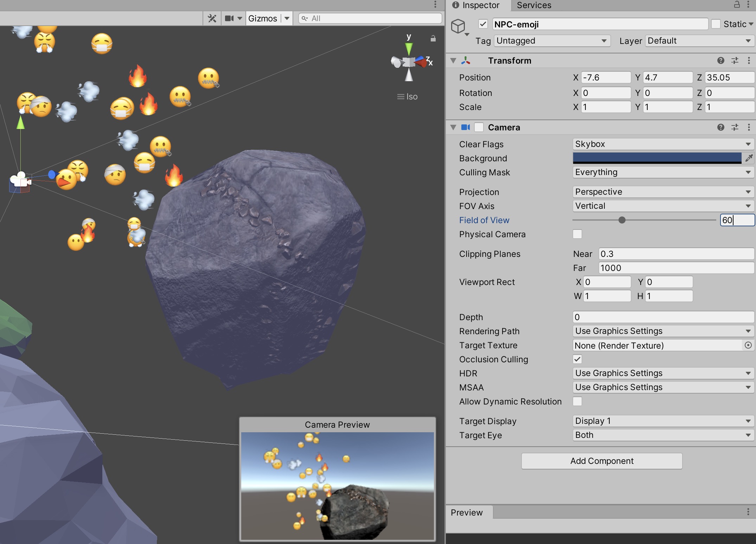Open the MSAA dropdown
The height and width of the screenshot is (544, 756).
click(663, 387)
